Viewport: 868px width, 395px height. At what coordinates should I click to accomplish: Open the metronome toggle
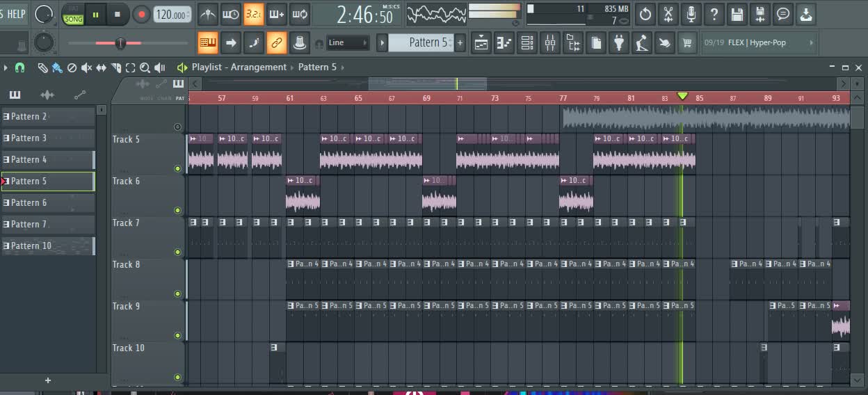pos(208,14)
